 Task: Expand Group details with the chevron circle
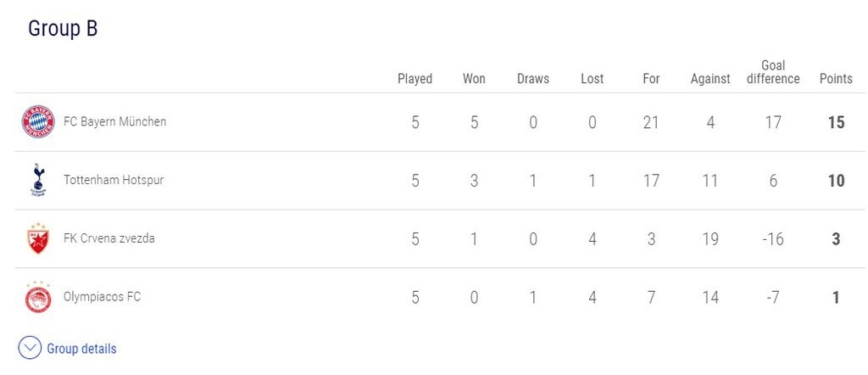[x=30, y=349]
